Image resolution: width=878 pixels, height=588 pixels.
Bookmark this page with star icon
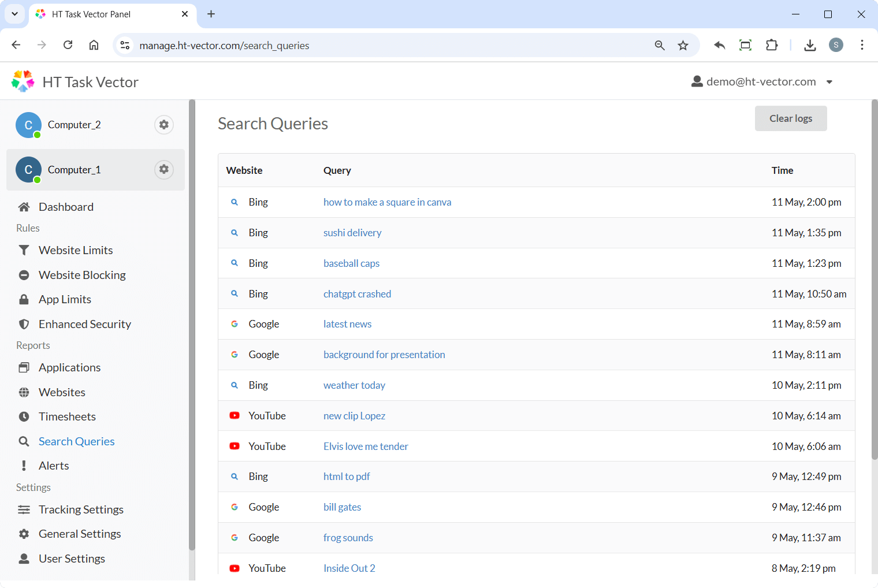click(x=683, y=46)
